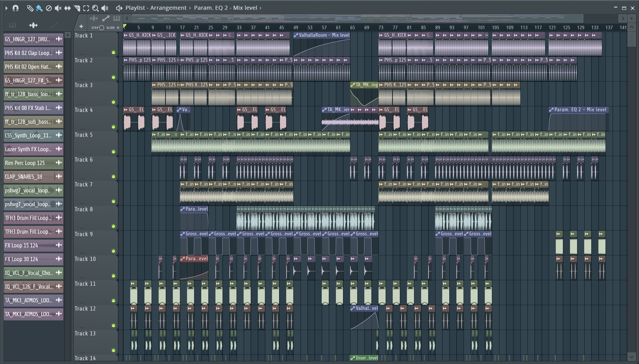
Task: Enable the STEP editing mode checkbox
Action: [x=101, y=28]
